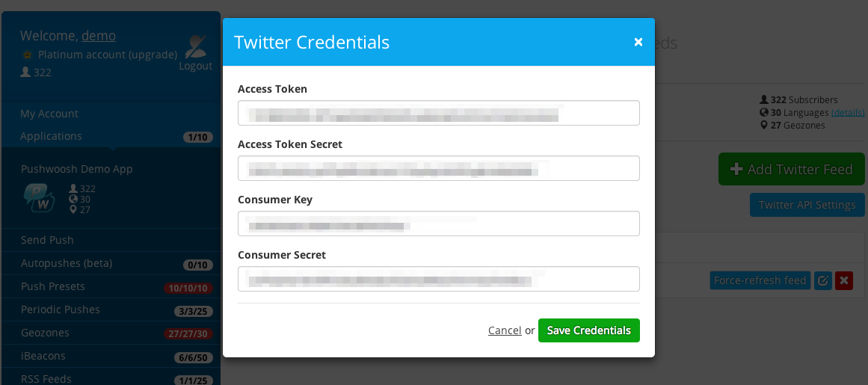Save Credentials with the green button
Screen dimensions: 868x385
(589, 330)
